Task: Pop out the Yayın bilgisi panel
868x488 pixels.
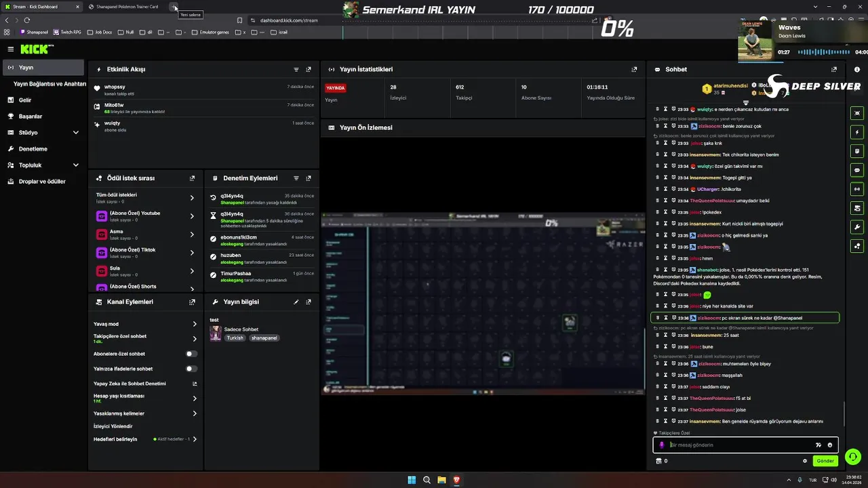Action: pos(309,302)
